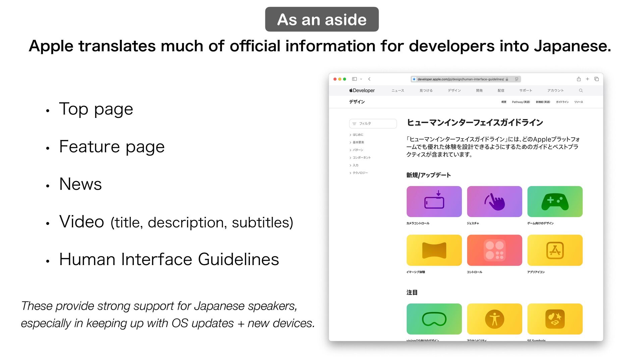The image size is (644, 362).
Task: Open the イマーシブ体験 card icon
Action: click(434, 250)
